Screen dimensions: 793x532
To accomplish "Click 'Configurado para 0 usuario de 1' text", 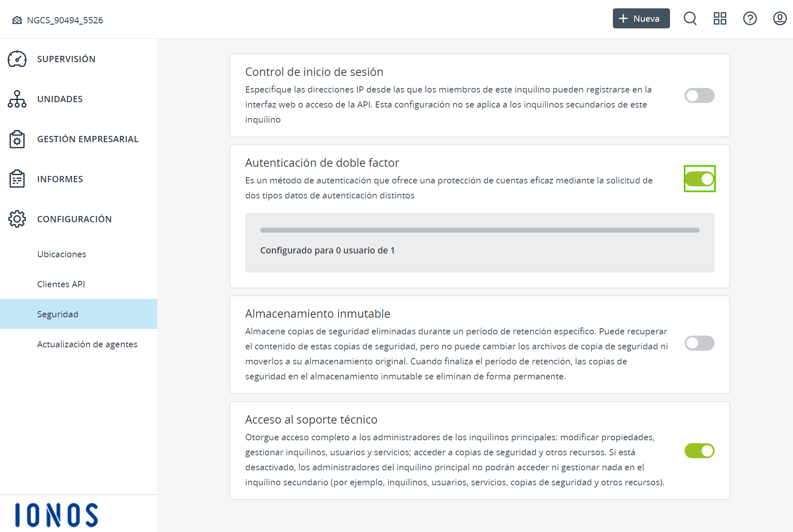I will tap(327, 250).
